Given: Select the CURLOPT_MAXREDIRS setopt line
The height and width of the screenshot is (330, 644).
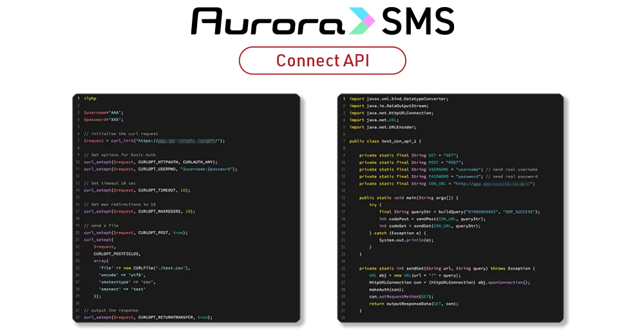Looking at the screenshot, I should point(140,211).
